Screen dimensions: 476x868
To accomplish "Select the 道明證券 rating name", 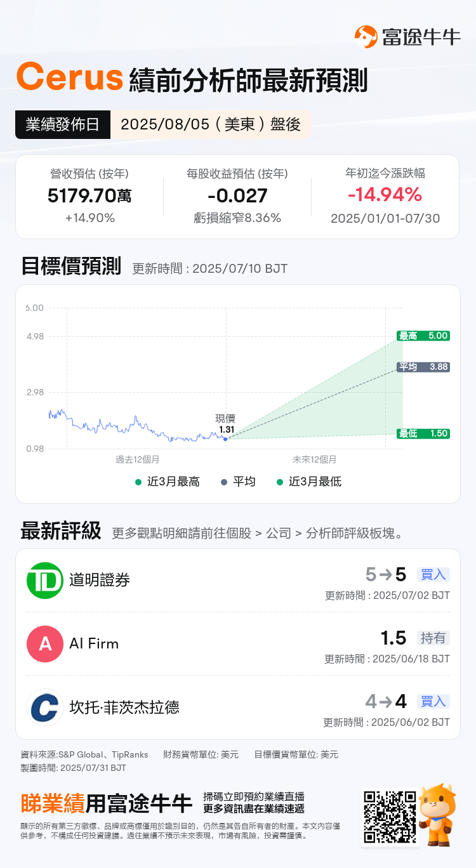I will (100, 580).
